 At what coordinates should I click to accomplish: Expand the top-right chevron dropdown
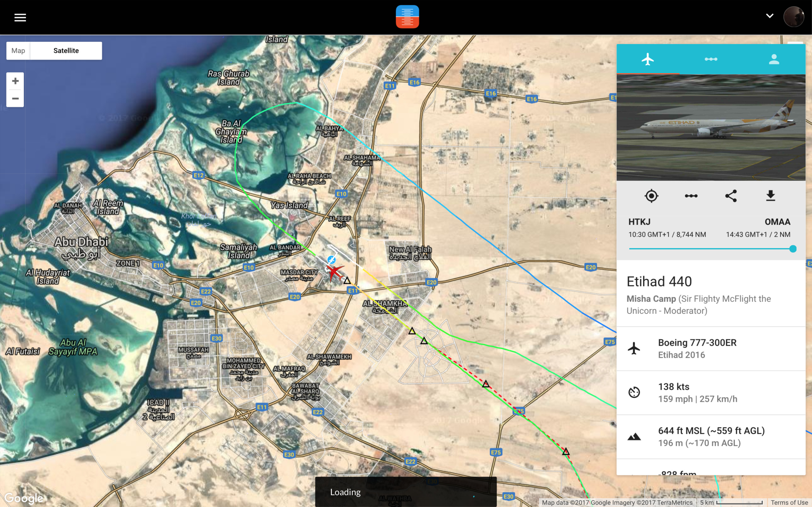coord(769,16)
